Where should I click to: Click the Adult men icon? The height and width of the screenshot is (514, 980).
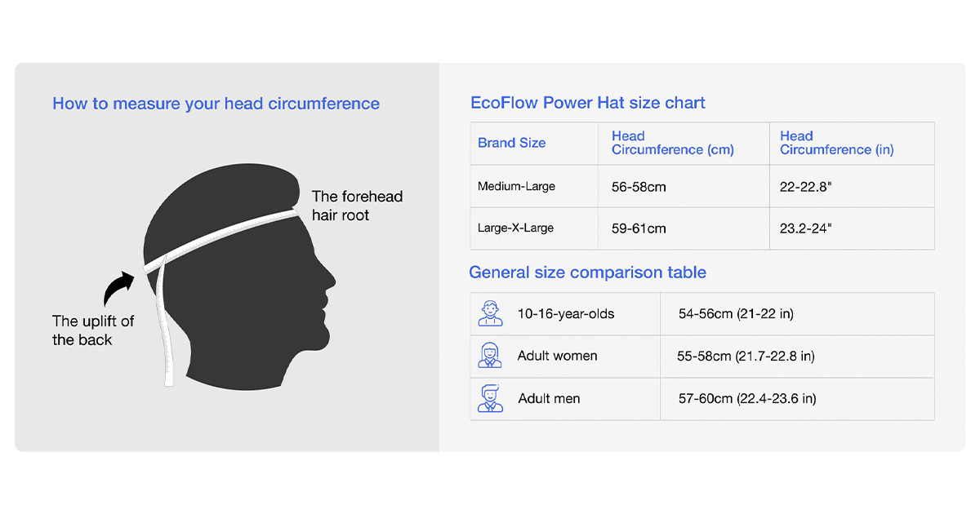(490, 398)
